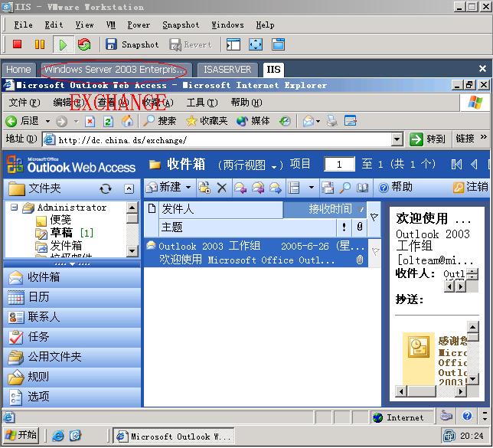Viewport: 493px width, 448px height.
Task: Click the VMware Reset icon
Action: tap(84, 44)
